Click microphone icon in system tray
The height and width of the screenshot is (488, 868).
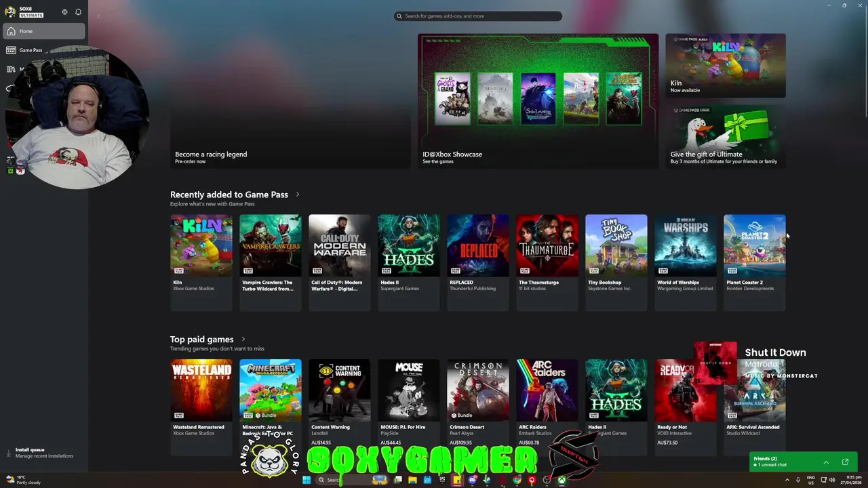(x=797, y=480)
